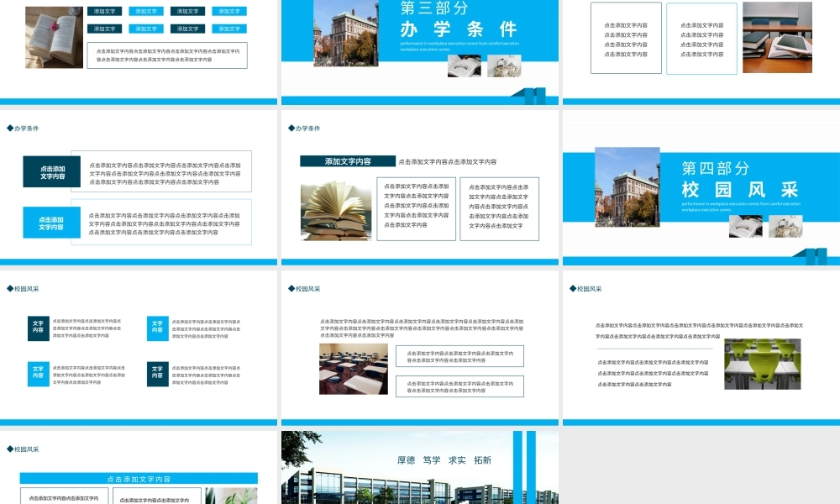
Task: Click the light blue 点击添加文字内容 box in 办学条件 slide
Action: pyautogui.click(x=51, y=223)
